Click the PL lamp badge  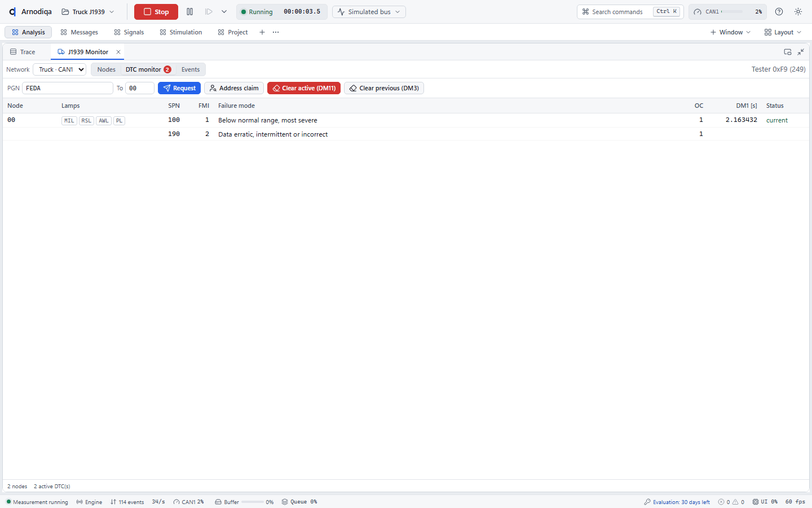pos(119,121)
